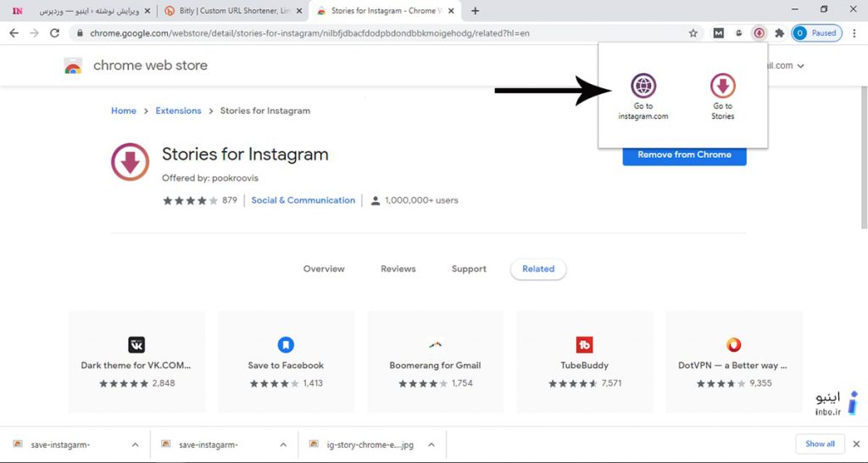Screen dimensions: 868x463
Task: Close the WordPress editor tab
Action: tap(147, 10)
